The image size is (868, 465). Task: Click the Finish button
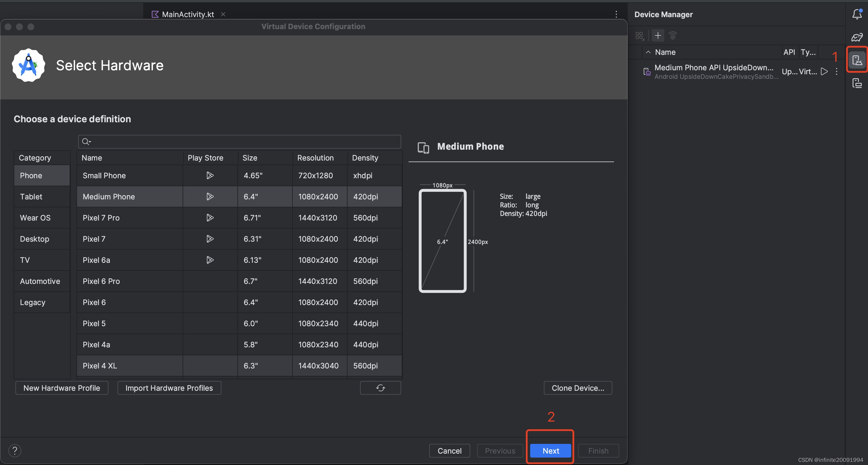click(598, 450)
